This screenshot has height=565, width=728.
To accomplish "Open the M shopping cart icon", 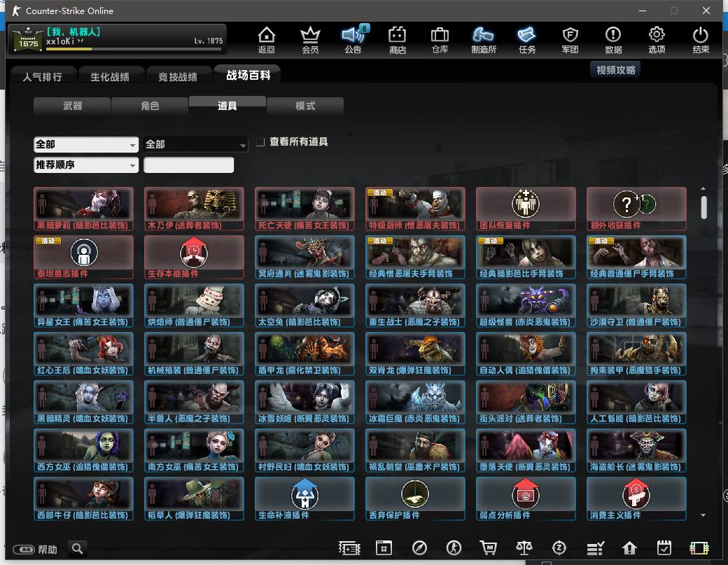I will (x=488, y=548).
